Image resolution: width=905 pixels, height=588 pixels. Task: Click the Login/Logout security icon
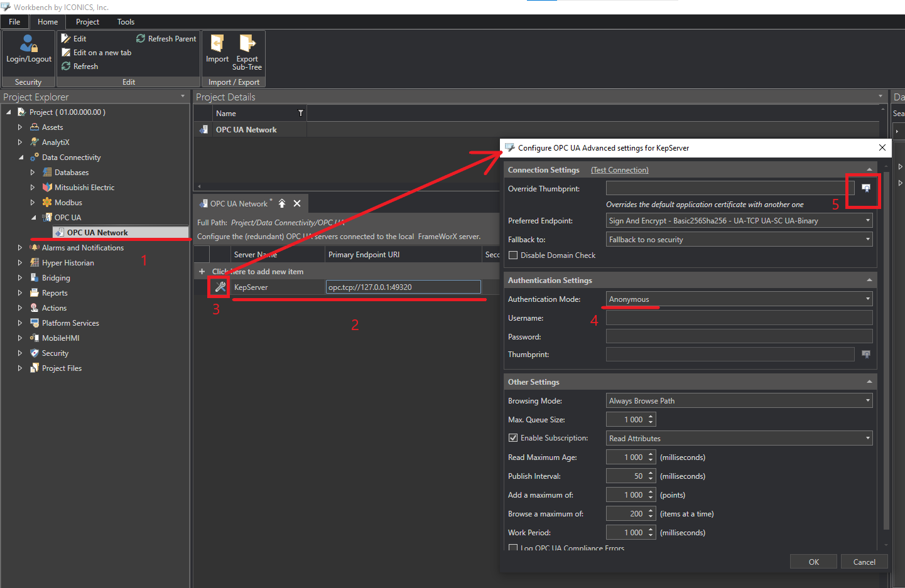[x=28, y=49]
